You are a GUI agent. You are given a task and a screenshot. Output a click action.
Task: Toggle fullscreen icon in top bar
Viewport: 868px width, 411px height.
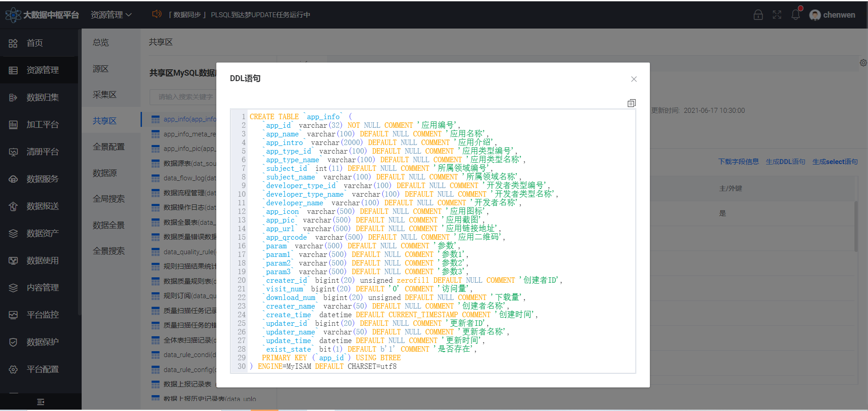777,15
